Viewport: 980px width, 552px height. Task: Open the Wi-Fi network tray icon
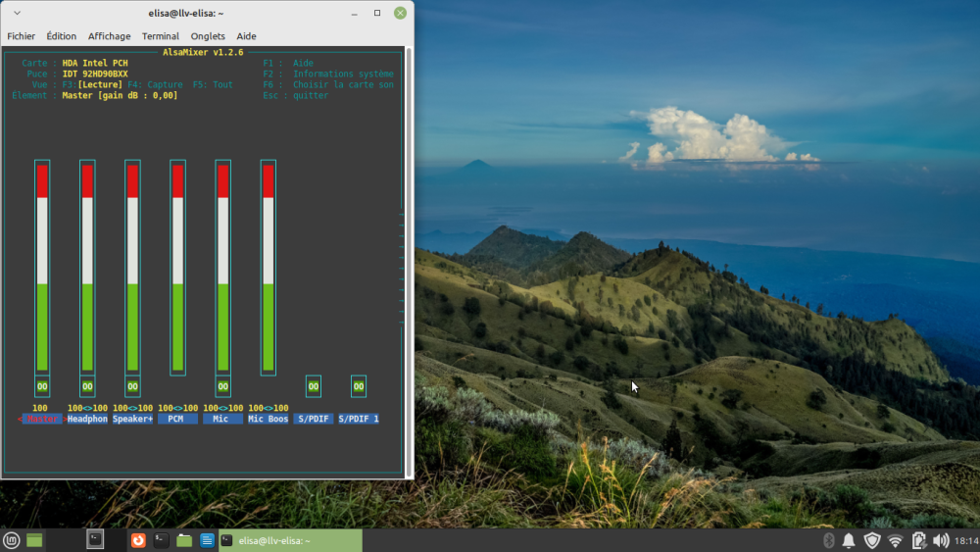click(895, 540)
